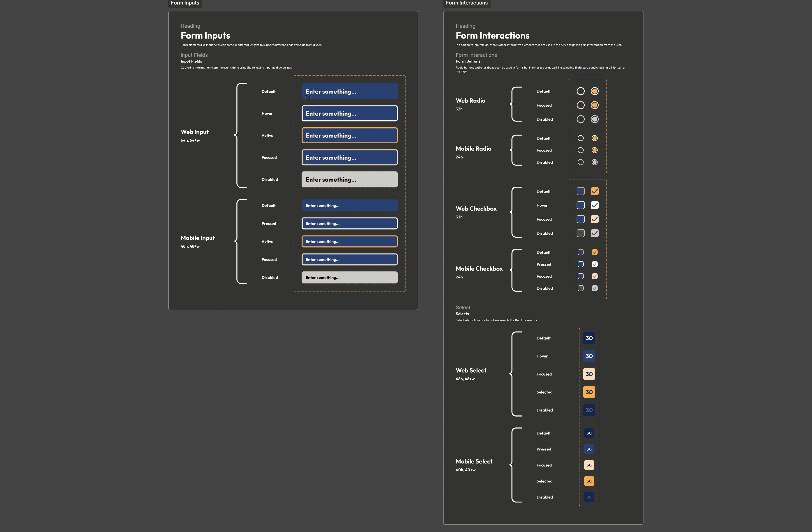812x532 pixels.
Task: Click the Web Select Selected orange 30 tile
Action: [x=589, y=392]
